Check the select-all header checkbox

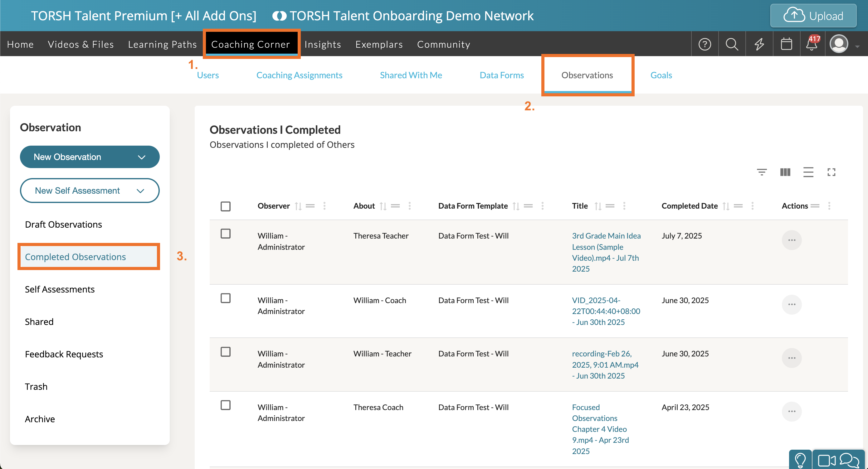pyautogui.click(x=225, y=206)
